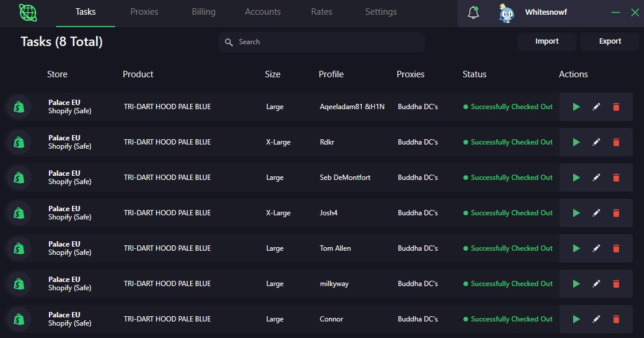Click the Shopify icon in milkyway row
This screenshot has width=644, height=338.
pyautogui.click(x=19, y=284)
